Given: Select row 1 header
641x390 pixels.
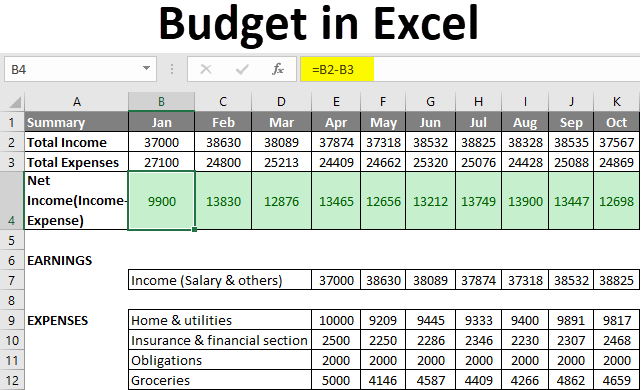Looking at the screenshot, I should point(12,122).
